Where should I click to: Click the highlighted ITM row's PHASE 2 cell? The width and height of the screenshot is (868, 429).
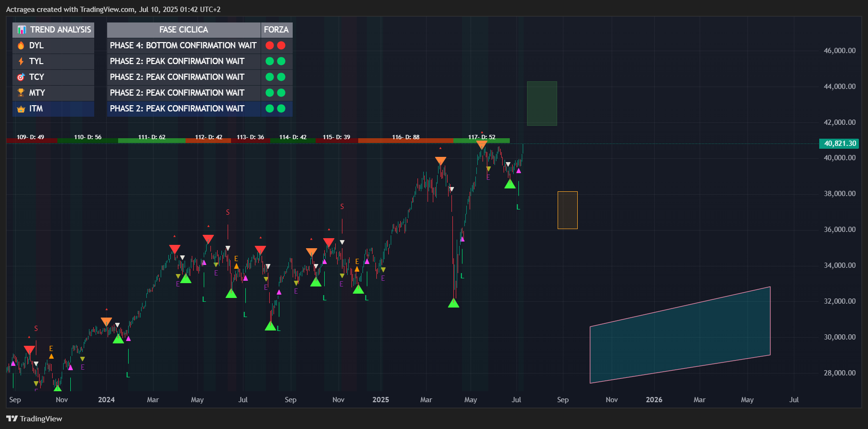click(184, 109)
